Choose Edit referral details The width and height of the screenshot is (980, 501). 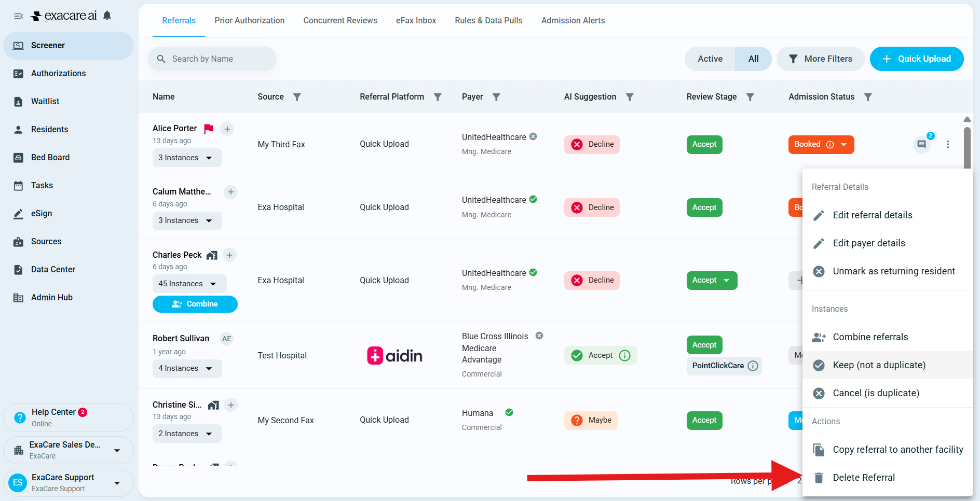coord(888,215)
